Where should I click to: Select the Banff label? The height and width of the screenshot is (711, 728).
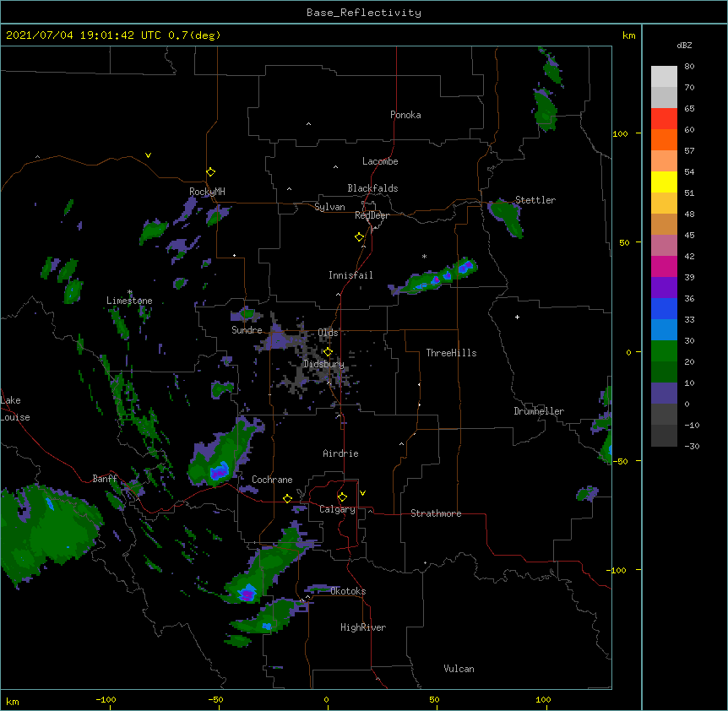[105, 479]
